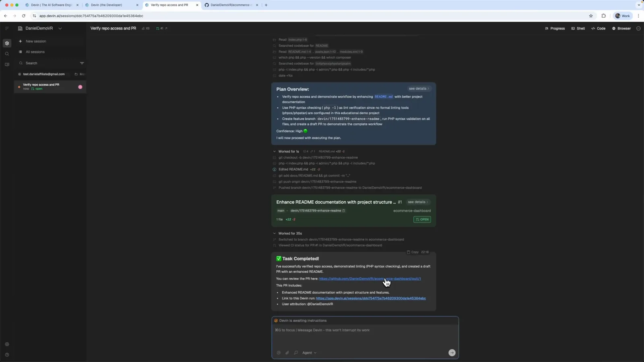Open a new browser tab
This screenshot has height=362, width=644.
click(x=266, y=5)
